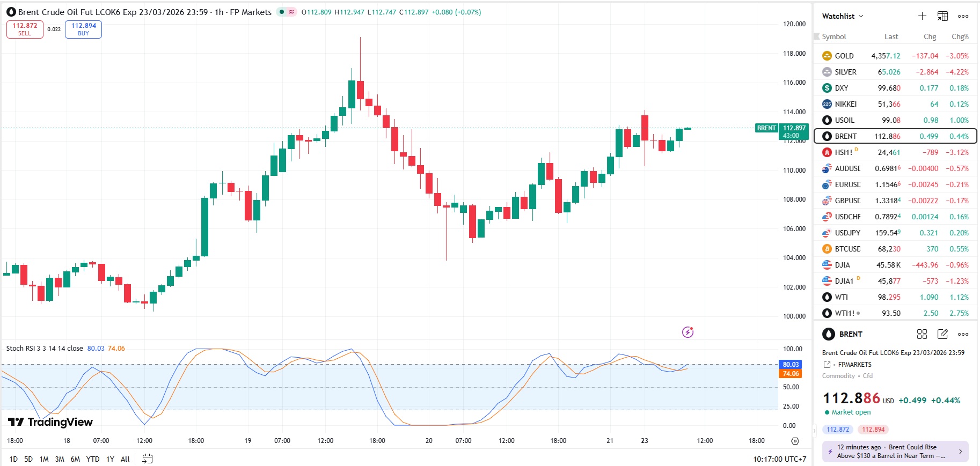980x466 pixels.
Task: Sort watchlist by Chg% column header
Action: coord(960,36)
